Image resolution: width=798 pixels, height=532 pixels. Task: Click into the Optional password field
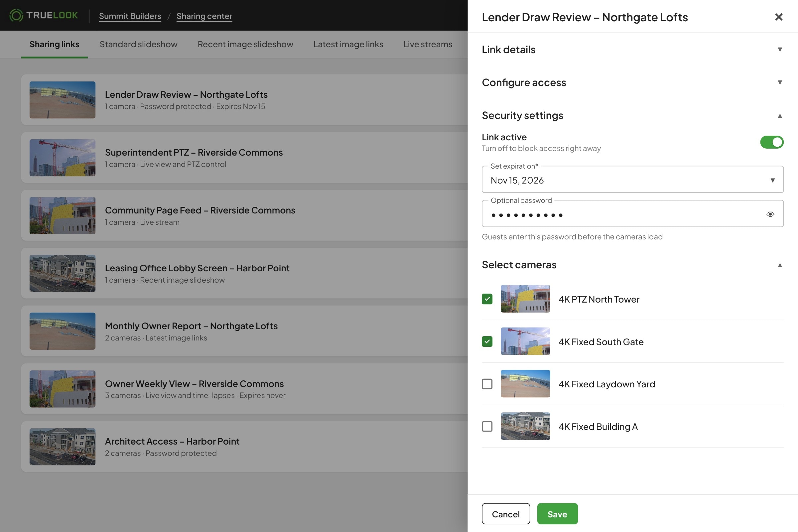[632, 214]
